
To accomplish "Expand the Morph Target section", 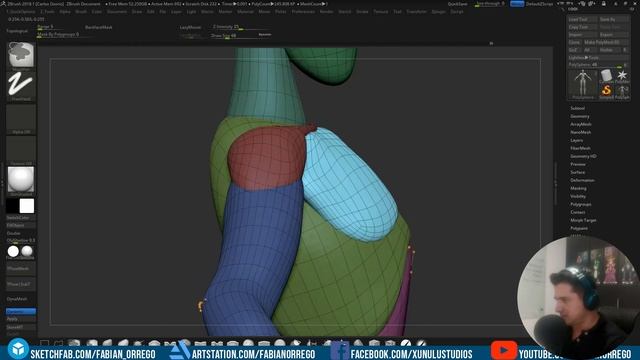I will [x=583, y=220].
